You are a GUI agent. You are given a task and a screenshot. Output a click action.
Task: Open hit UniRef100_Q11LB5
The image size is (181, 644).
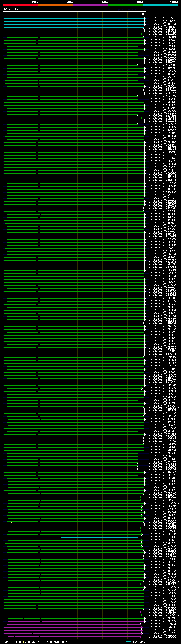[x=162, y=34]
